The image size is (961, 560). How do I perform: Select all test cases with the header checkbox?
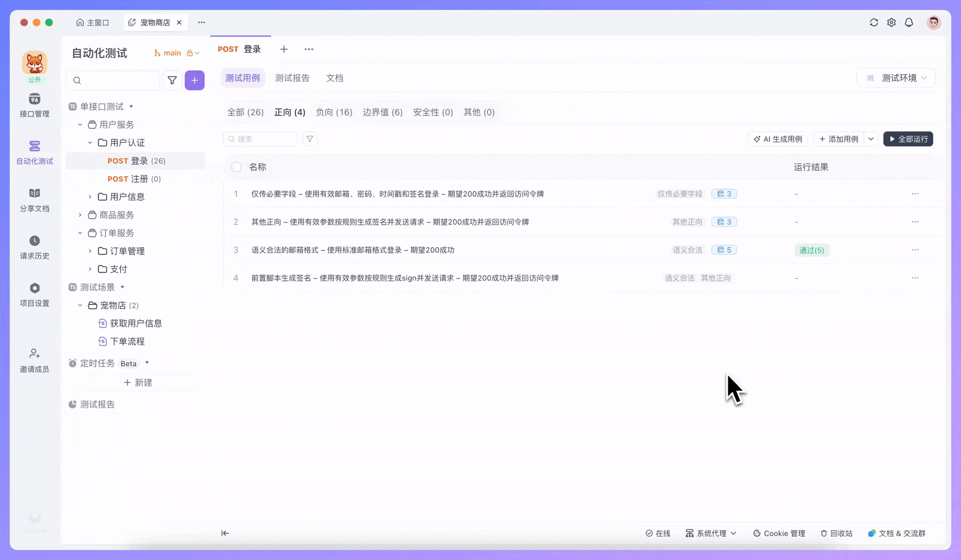point(236,166)
